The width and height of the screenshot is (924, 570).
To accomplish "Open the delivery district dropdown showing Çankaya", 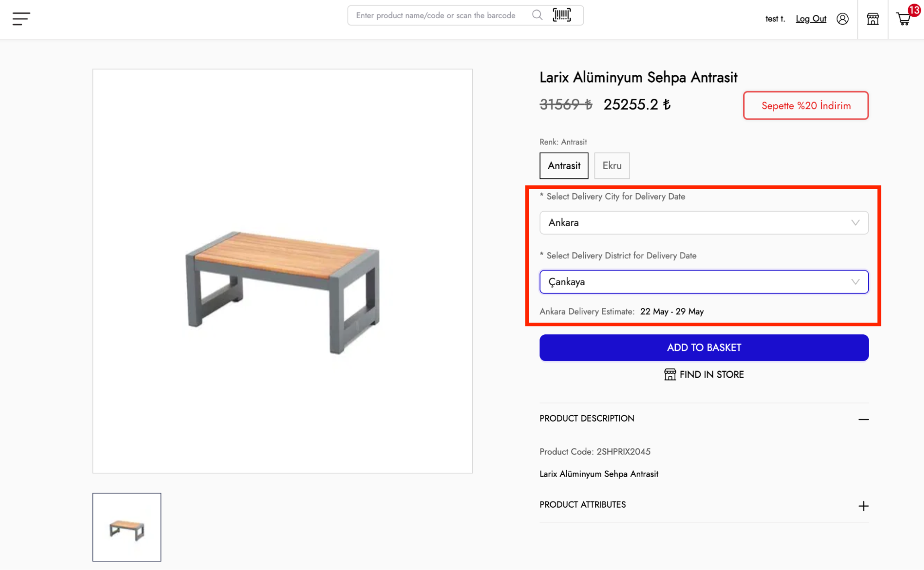I will coord(704,282).
